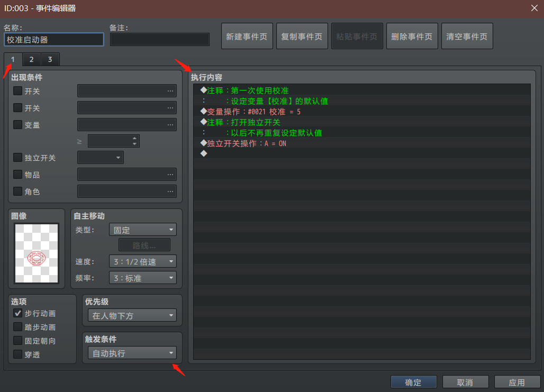Screen dimensions: 544x392
Task: Check the 穿透 option
Action: coord(17,354)
